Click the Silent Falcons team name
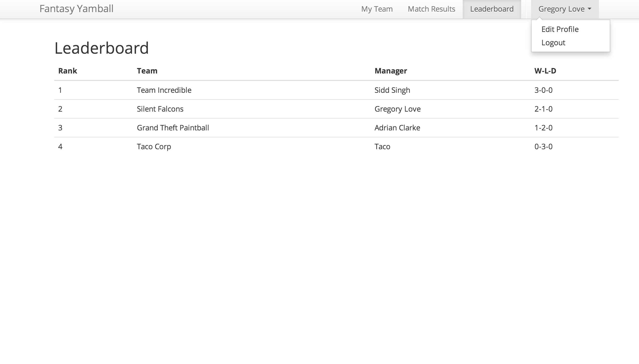This screenshot has width=639, height=364. (x=160, y=109)
